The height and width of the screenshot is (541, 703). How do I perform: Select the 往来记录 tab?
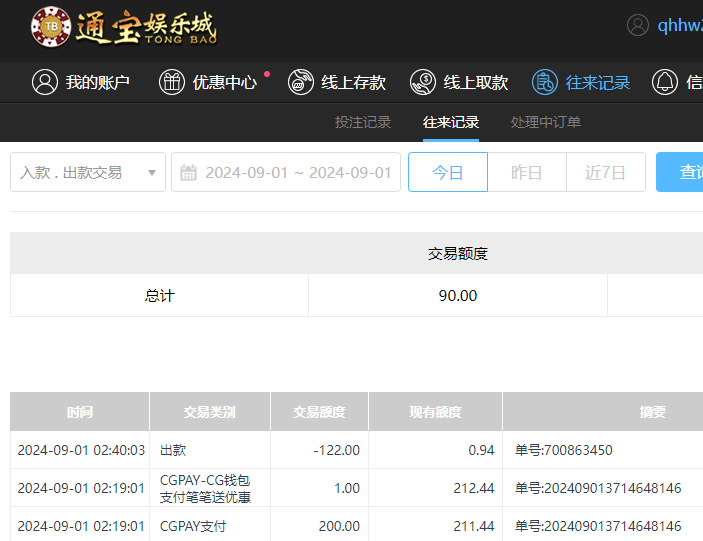(x=451, y=122)
